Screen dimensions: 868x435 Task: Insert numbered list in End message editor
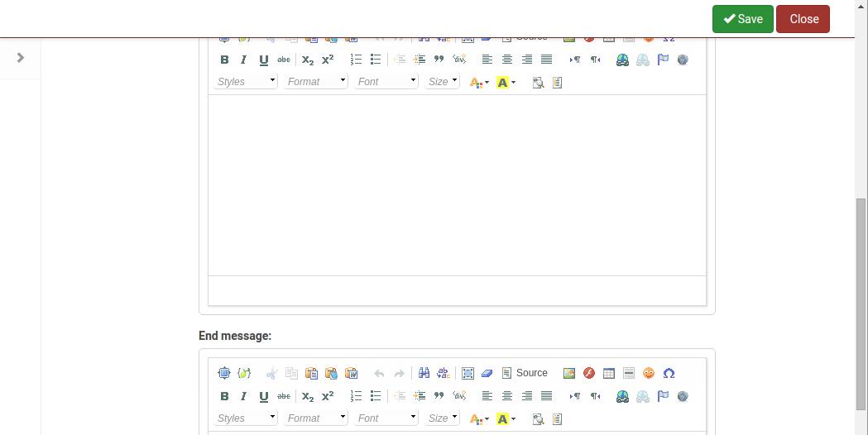356,396
